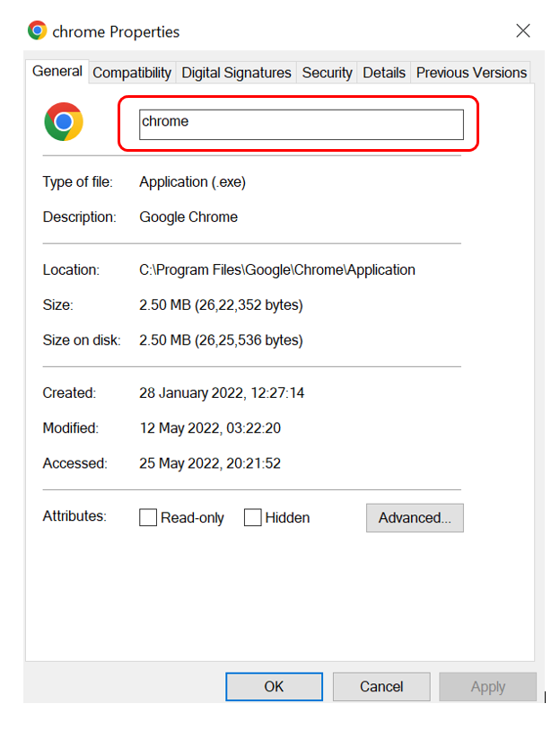This screenshot has width=560, height=730.
Task: Close the chrome Properties dialog
Action: [523, 31]
